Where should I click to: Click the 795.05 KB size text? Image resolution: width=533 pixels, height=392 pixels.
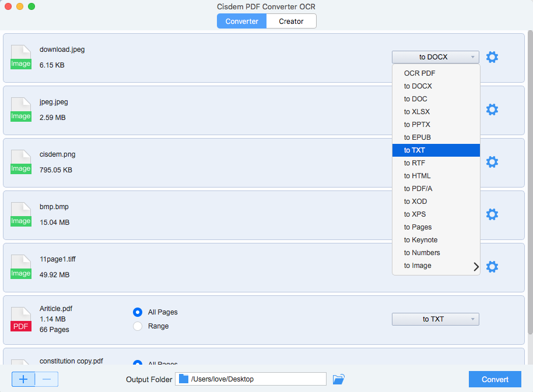pos(56,169)
